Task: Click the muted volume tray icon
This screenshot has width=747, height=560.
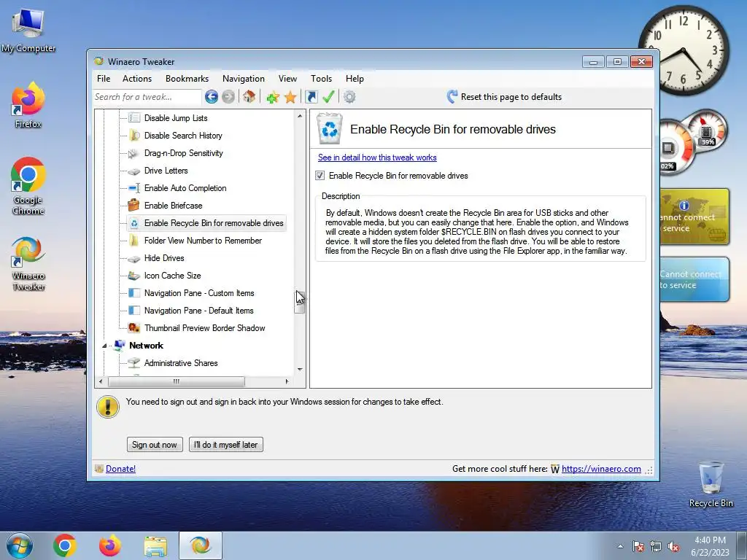Action: pyautogui.click(x=673, y=546)
